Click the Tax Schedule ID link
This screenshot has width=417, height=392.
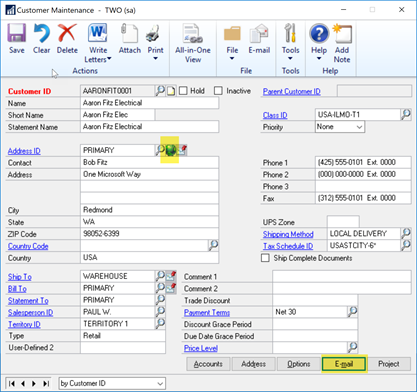[x=288, y=246]
